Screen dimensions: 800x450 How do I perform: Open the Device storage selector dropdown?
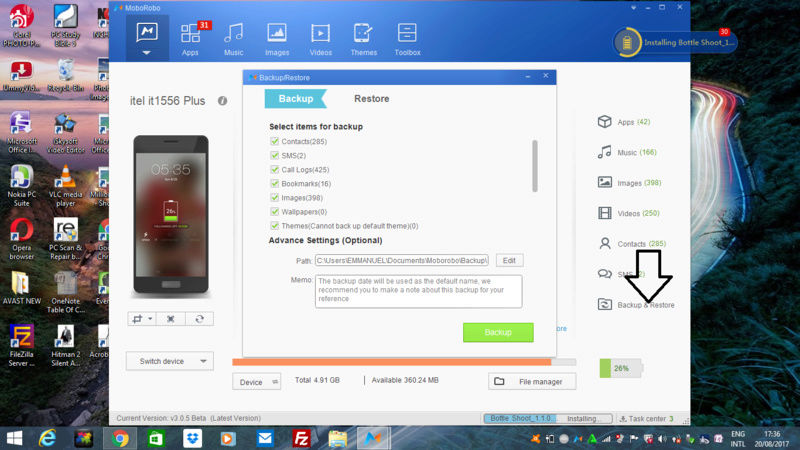click(256, 382)
